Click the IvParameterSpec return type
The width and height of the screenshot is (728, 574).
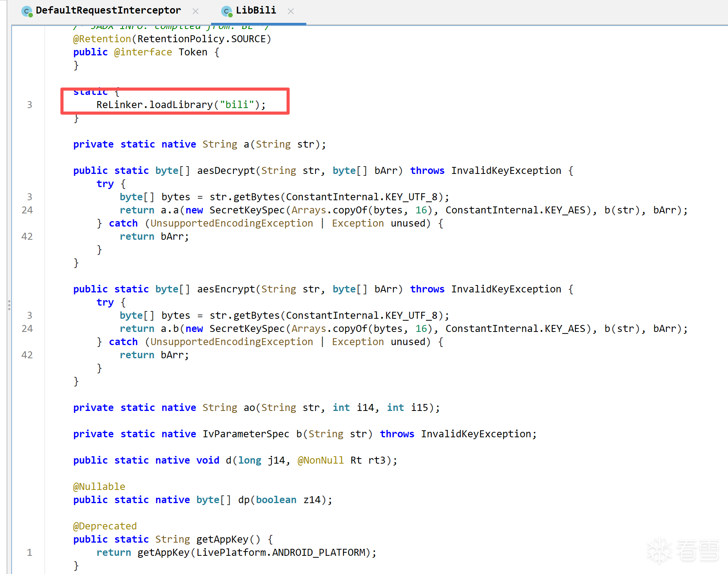click(246, 434)
